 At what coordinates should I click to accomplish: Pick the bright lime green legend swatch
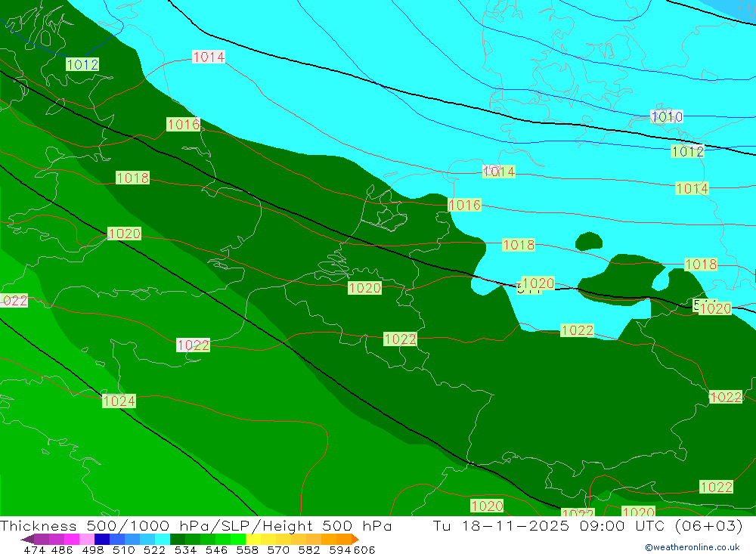(238, 539)
